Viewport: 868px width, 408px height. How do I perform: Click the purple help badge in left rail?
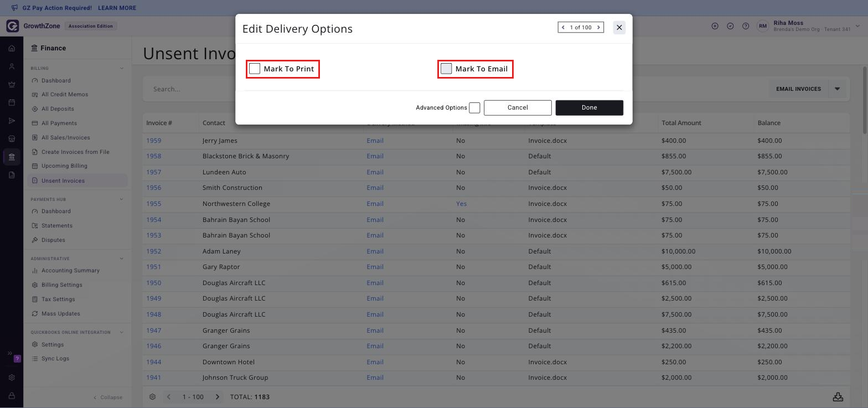17,359
